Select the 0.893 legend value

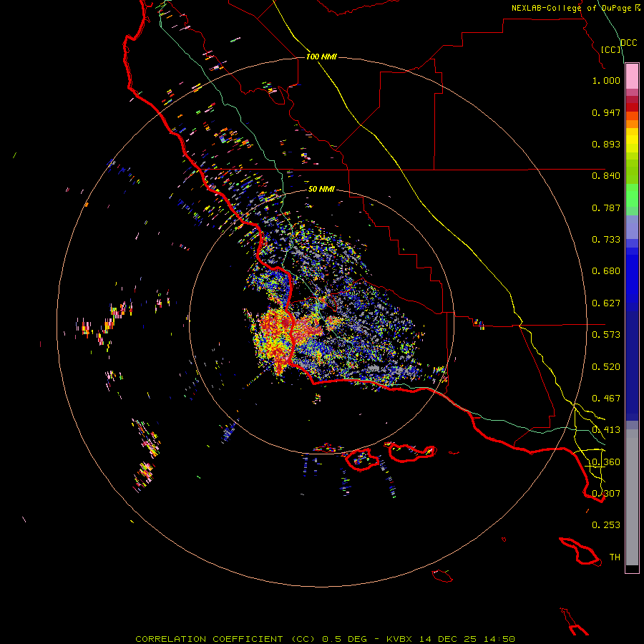(x=606, y=144)
